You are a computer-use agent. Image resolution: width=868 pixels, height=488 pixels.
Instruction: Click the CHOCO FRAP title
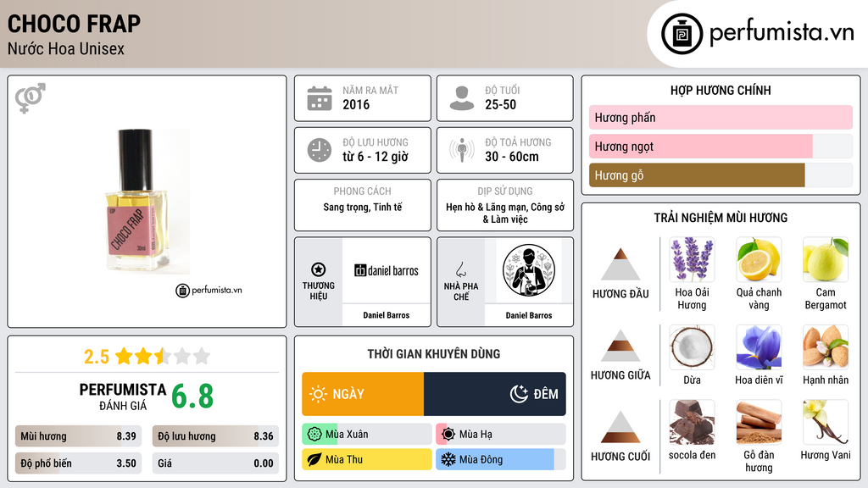point(75,24)
